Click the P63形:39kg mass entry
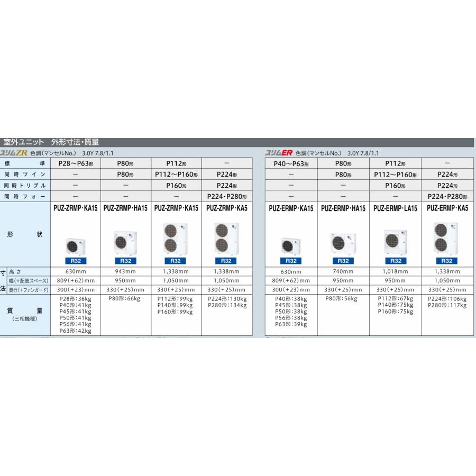This screenshot has width=476, height=476. pos(291,324)
